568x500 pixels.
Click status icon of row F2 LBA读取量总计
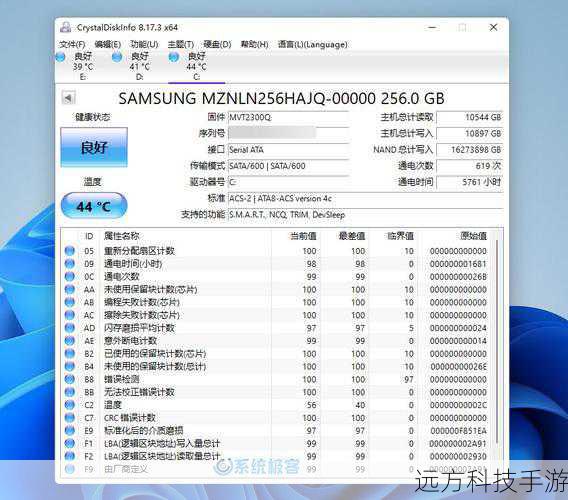[x=70, y=456]
